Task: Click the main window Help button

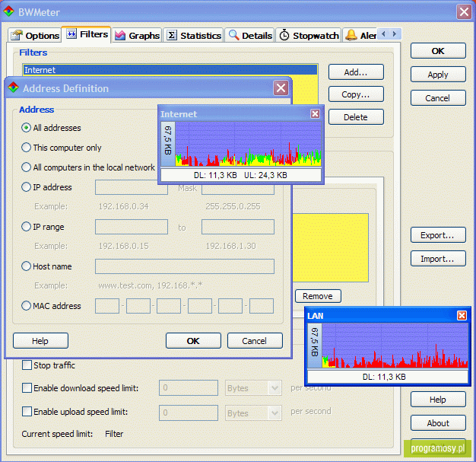Action: click(438, 400)
